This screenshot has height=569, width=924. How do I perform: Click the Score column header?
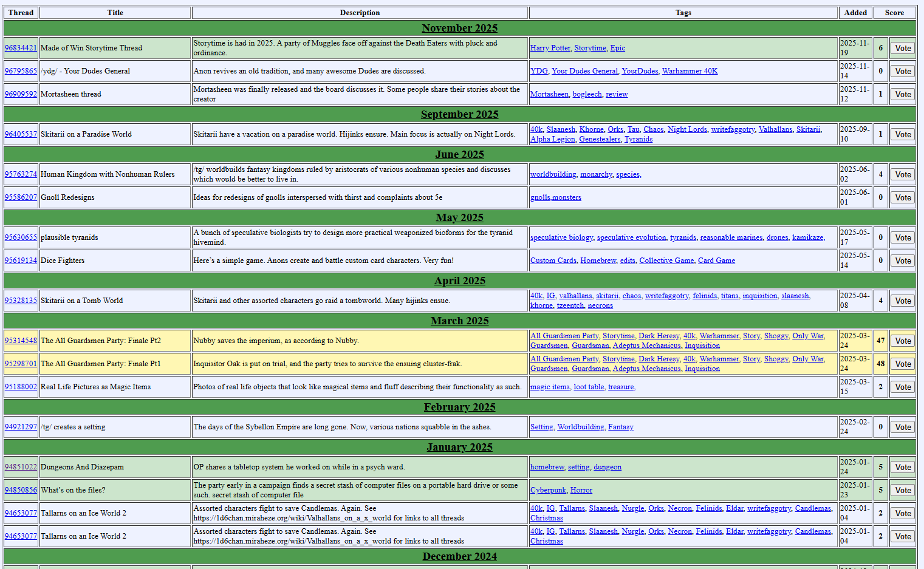pos(894,13)
